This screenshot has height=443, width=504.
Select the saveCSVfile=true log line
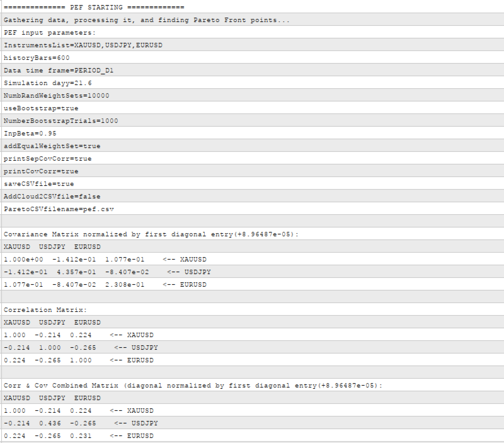pos(253,183)
